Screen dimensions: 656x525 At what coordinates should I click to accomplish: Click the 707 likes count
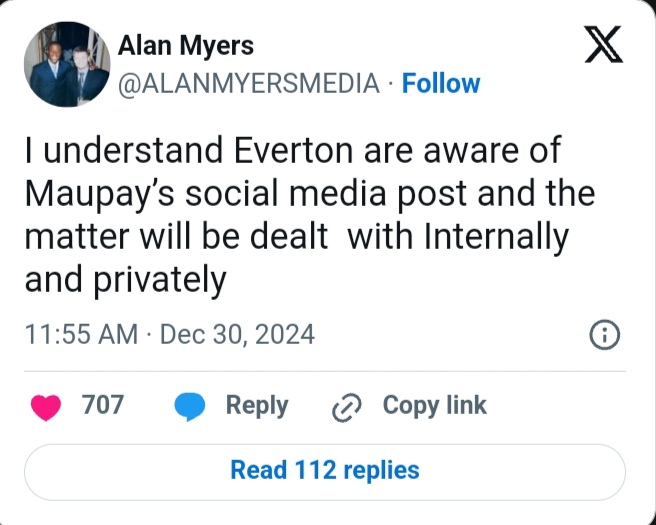tap(102, 405)
